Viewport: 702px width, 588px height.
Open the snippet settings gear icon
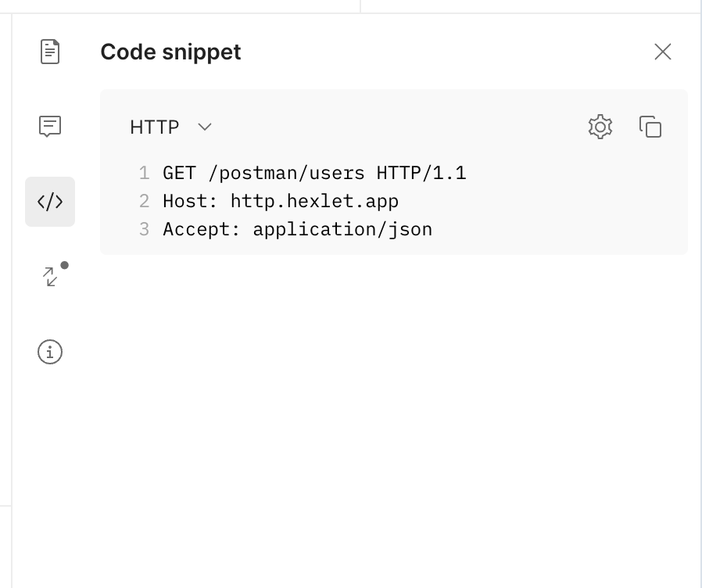pyautogui.click(x=600, y=126)
